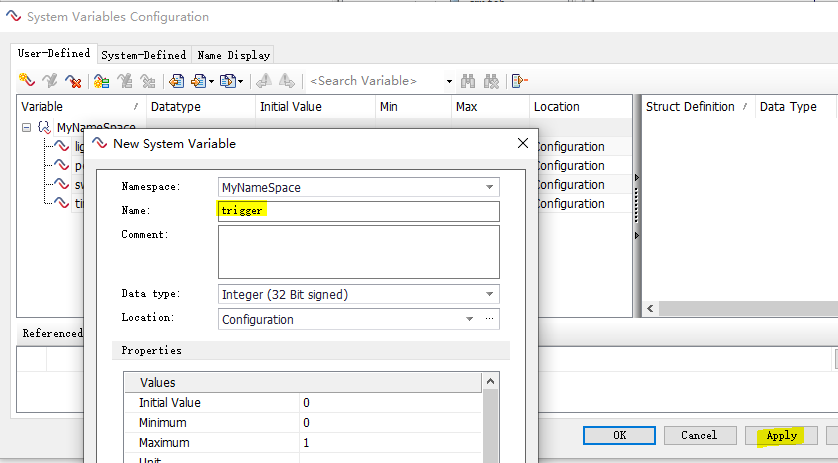Click the first grayed navigation arrow icon

pyautogui.click(x=263, y=81)
